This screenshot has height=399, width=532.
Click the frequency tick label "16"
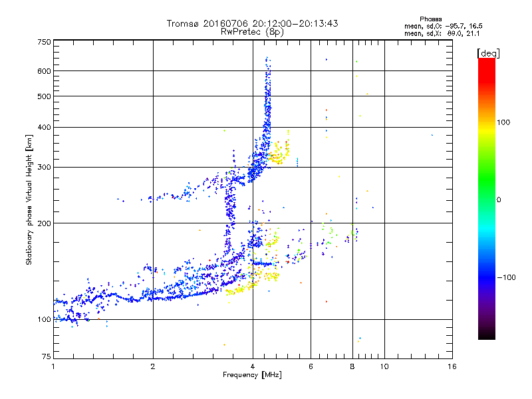point(452,366)
